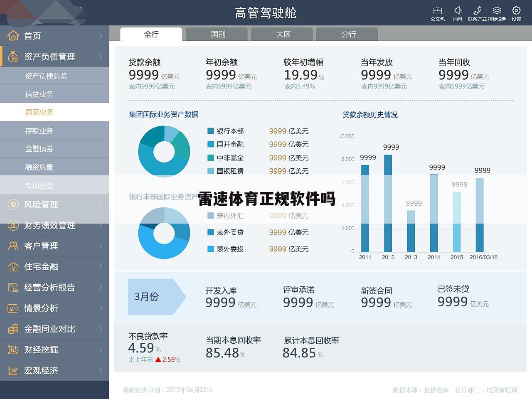This screenshot has width=532, height=399.
Task: Click the 风险管理 shield icon
Action: pyautogui.click(x=13, y=204)
